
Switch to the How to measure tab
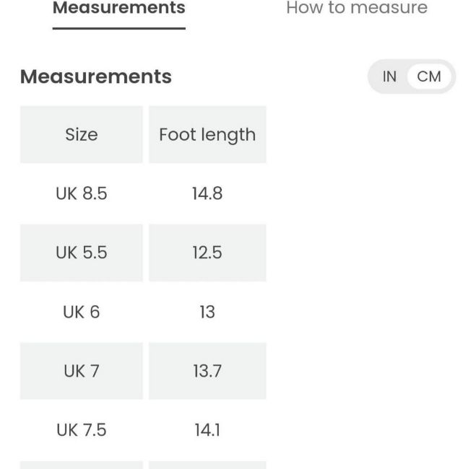click(x=357, y=7)
